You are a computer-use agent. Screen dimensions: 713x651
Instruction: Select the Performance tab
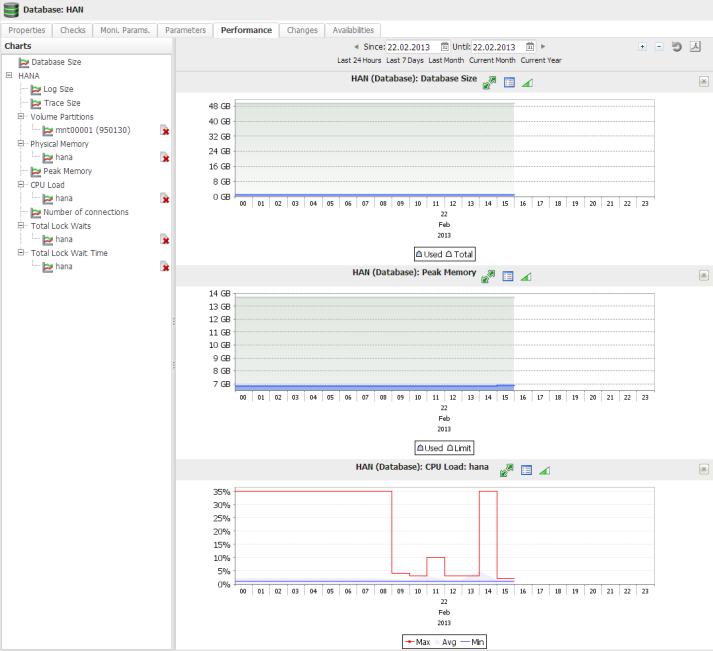(246, 30)
